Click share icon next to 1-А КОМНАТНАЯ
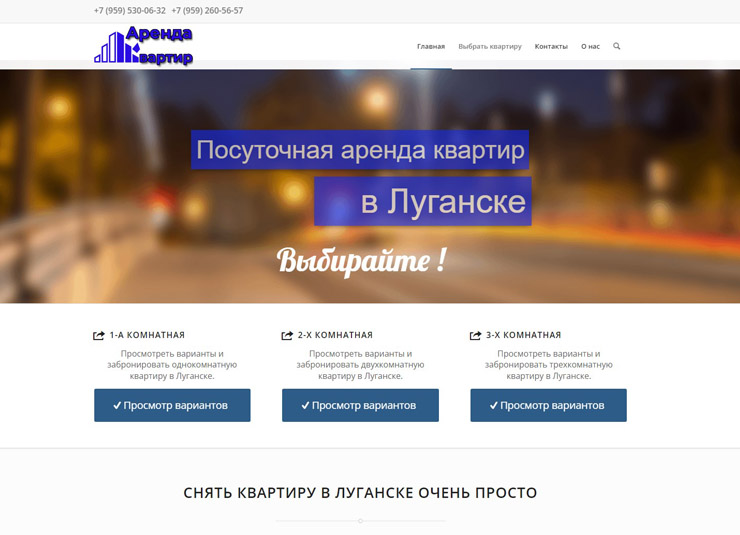Viewport: 740px width, 535px height. (99, 335)
